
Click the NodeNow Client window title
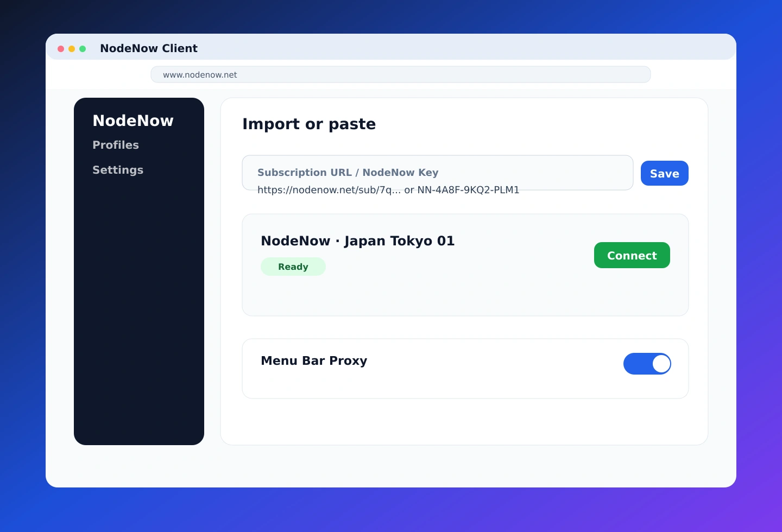pos(149,48)
